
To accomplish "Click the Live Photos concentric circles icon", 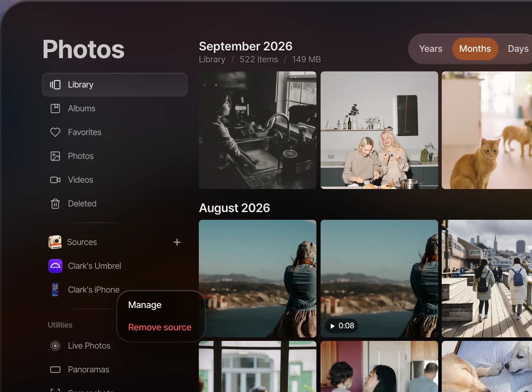I will (55, 346).
